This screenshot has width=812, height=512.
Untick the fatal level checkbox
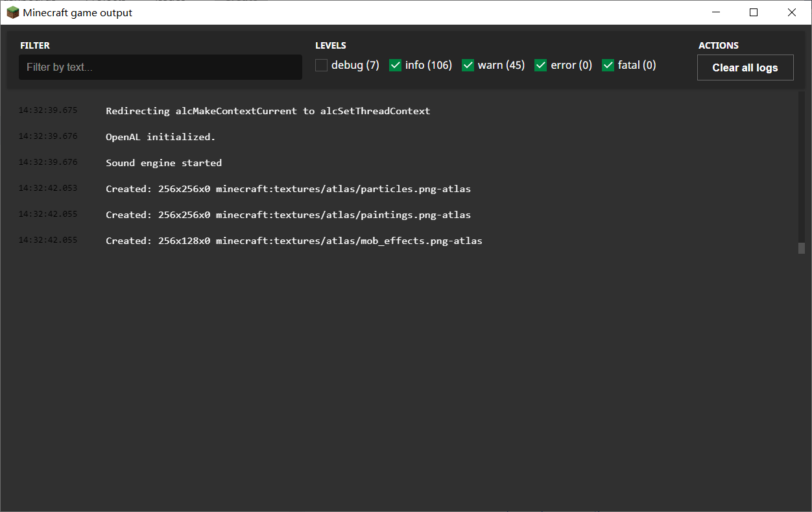pos(608,66)
